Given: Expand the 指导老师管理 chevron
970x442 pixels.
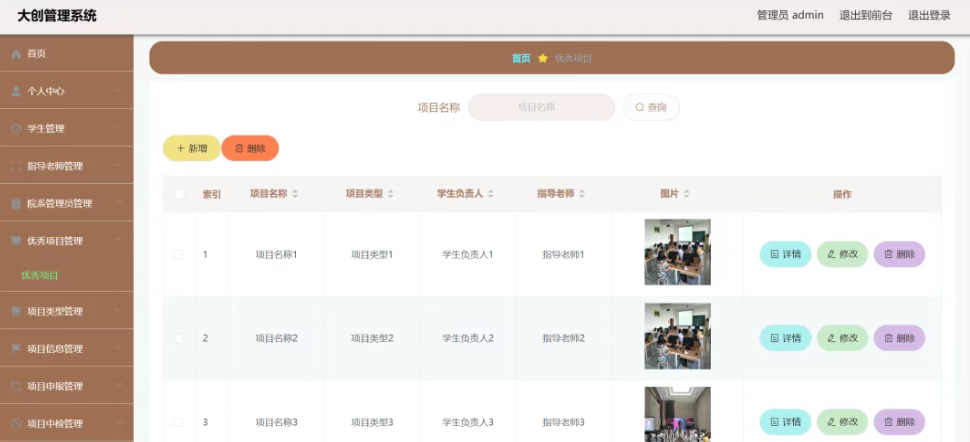Looking at the screenshot, I should click(x=118, y=166).
